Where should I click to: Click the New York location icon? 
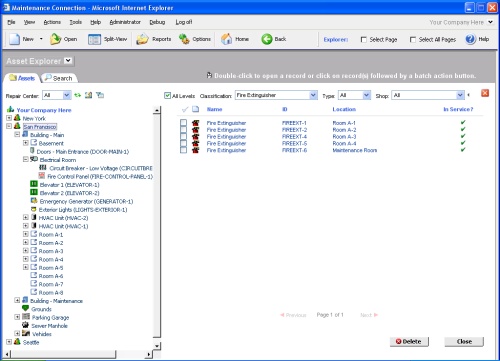17,118
